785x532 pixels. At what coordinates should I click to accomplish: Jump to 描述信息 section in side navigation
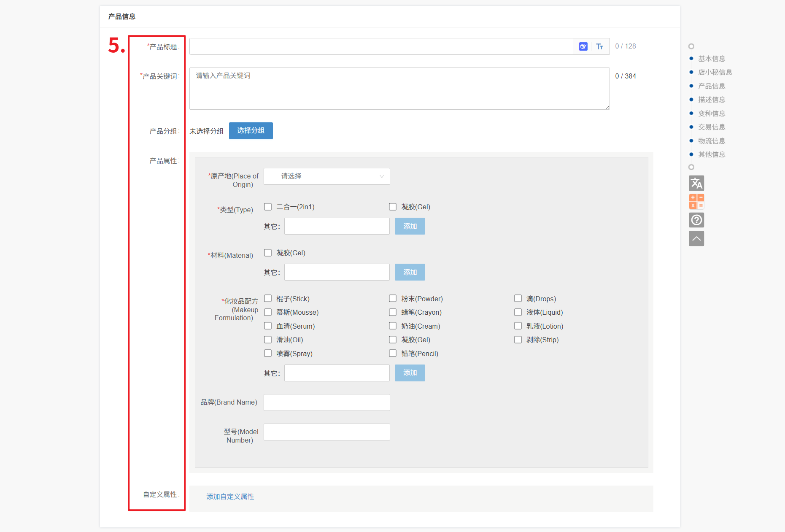click(x=712, y=100)
